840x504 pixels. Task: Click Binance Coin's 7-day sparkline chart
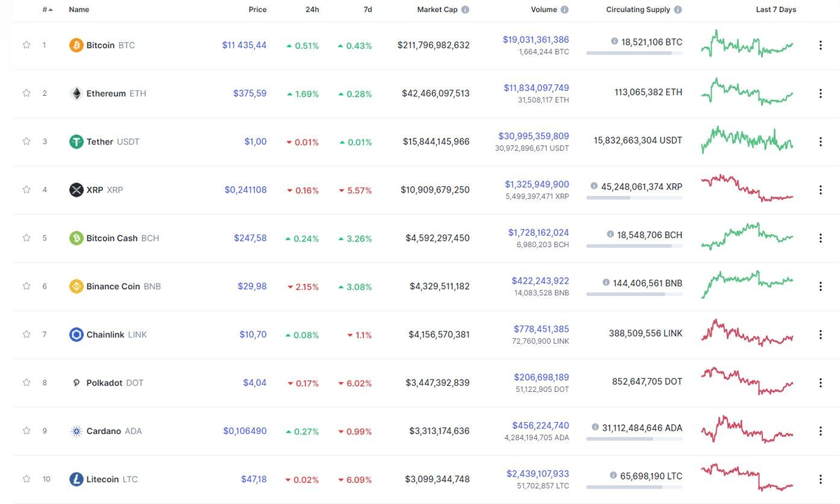pyautogui.click(x=747, y=283)
